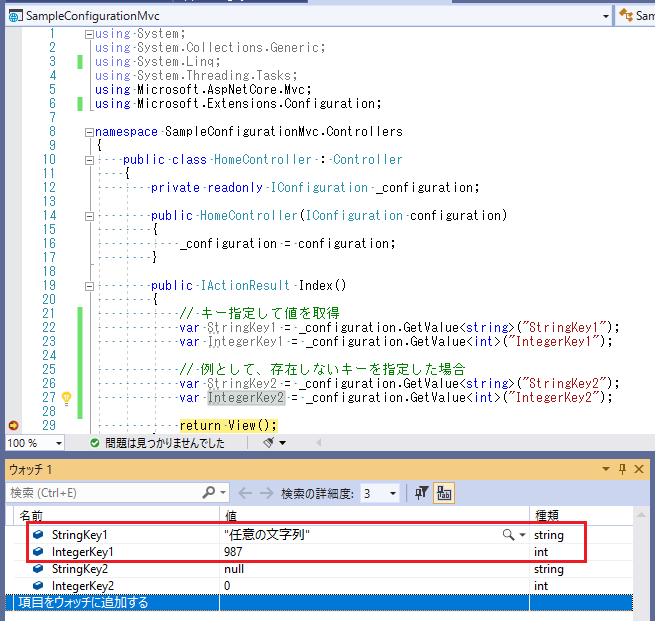
Task: Select the IntegerKey2 watch row name
Action: click(82, 586)
